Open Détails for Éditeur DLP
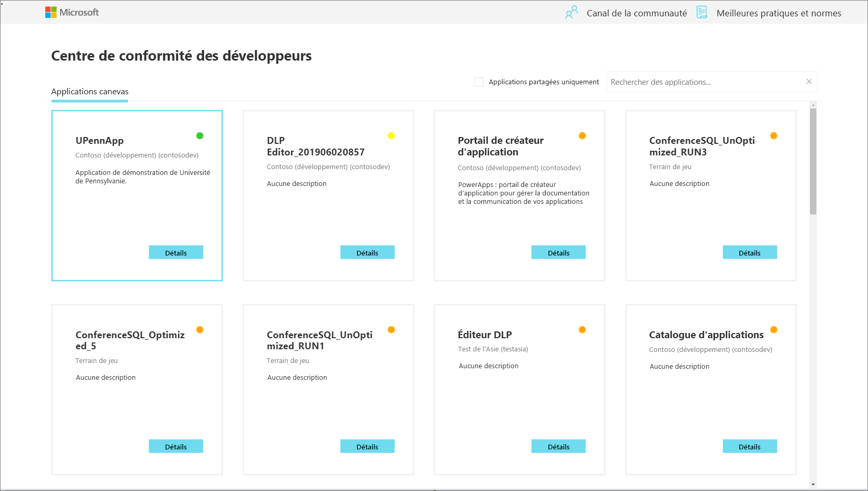The height and width of the screenshot is (491, 868). click(x=558, y=446)
